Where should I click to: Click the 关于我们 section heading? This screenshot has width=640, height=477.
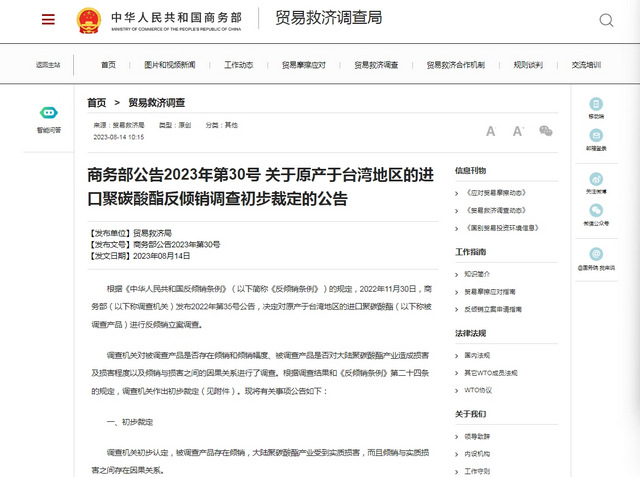point(471,414)
